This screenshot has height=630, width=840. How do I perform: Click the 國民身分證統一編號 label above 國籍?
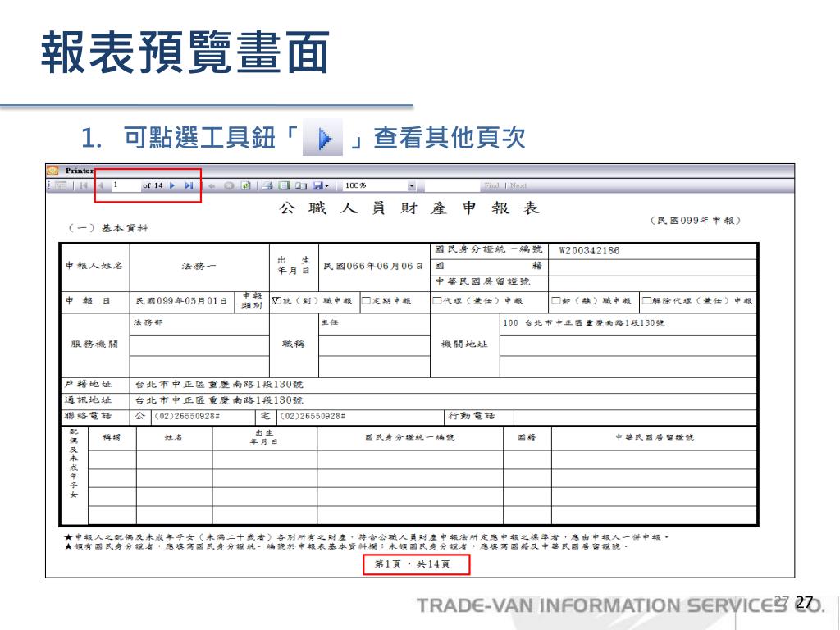click(489, 249)
